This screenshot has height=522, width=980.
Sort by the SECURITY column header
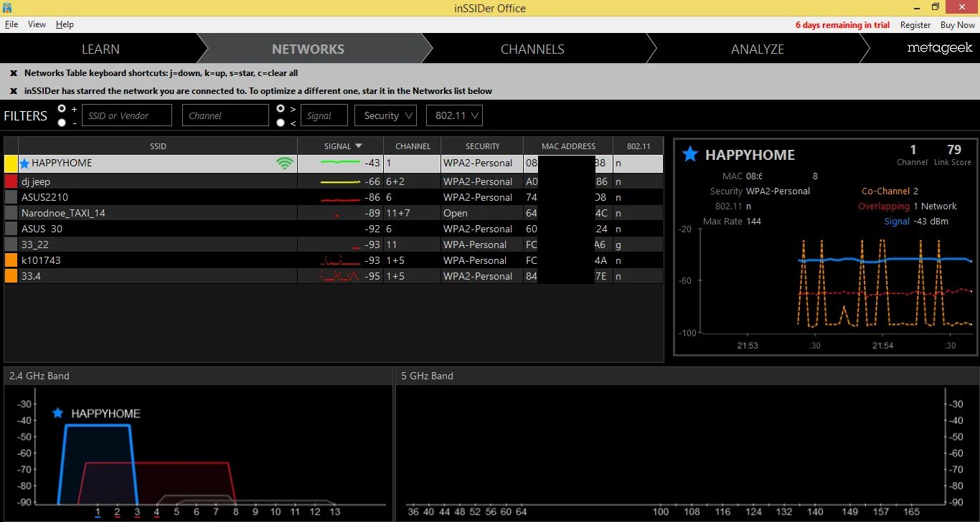482,146
